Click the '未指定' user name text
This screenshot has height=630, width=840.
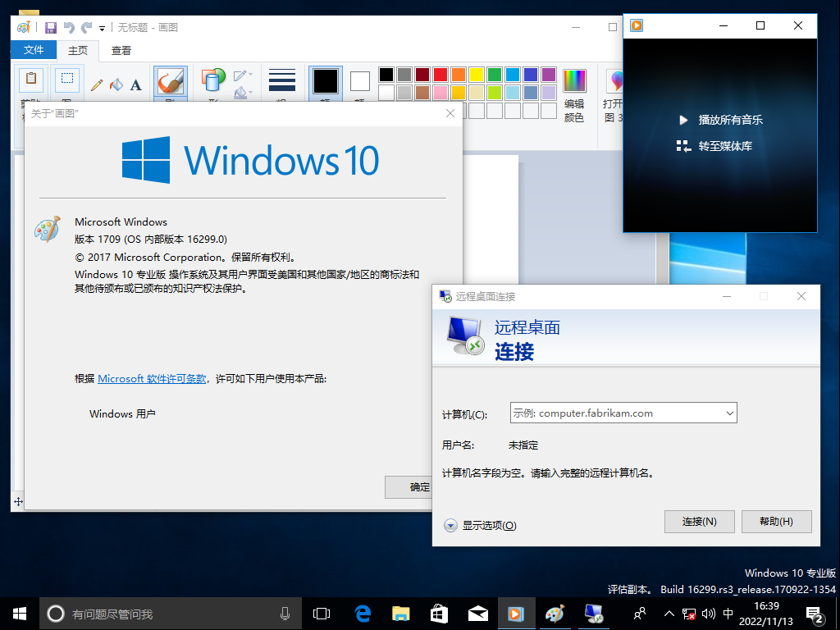[x=523, y=445]
